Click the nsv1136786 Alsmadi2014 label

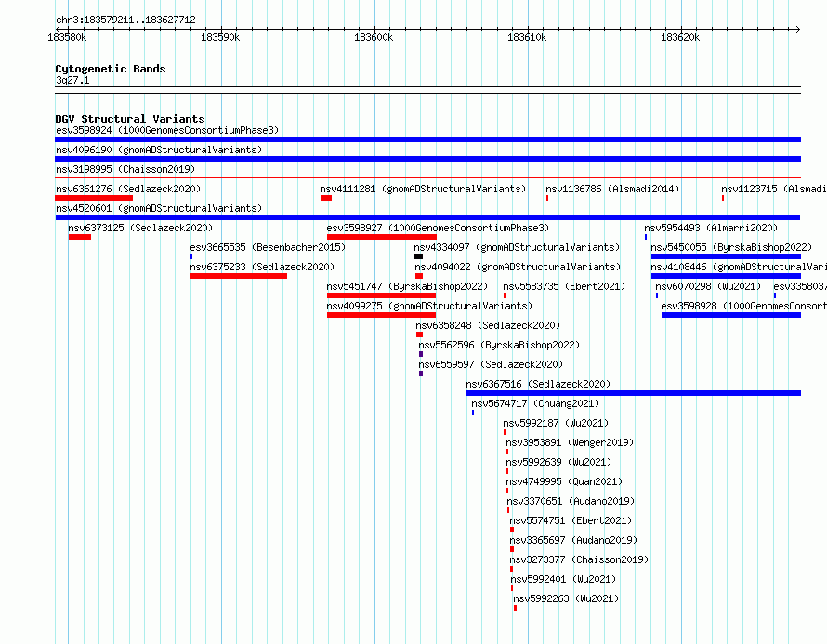coord(612,189)
